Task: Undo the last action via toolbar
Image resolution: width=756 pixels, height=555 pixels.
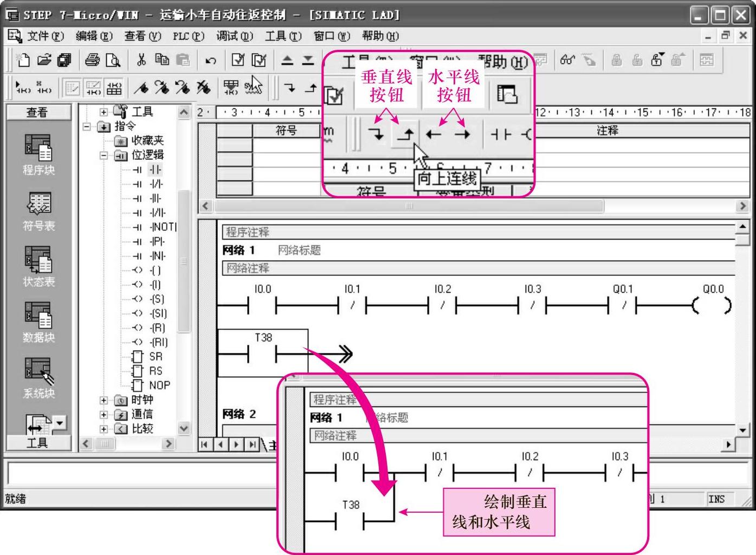Action: (x=211, y=60)
